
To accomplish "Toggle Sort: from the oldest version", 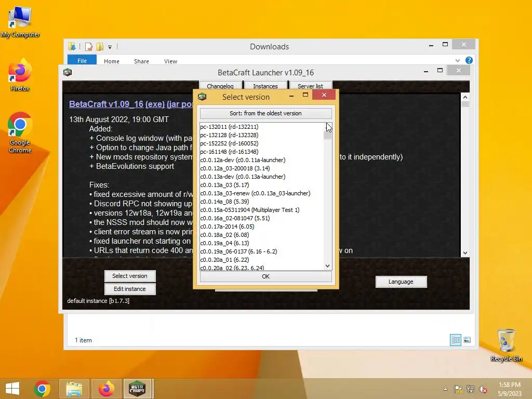I will pos(265,113).
